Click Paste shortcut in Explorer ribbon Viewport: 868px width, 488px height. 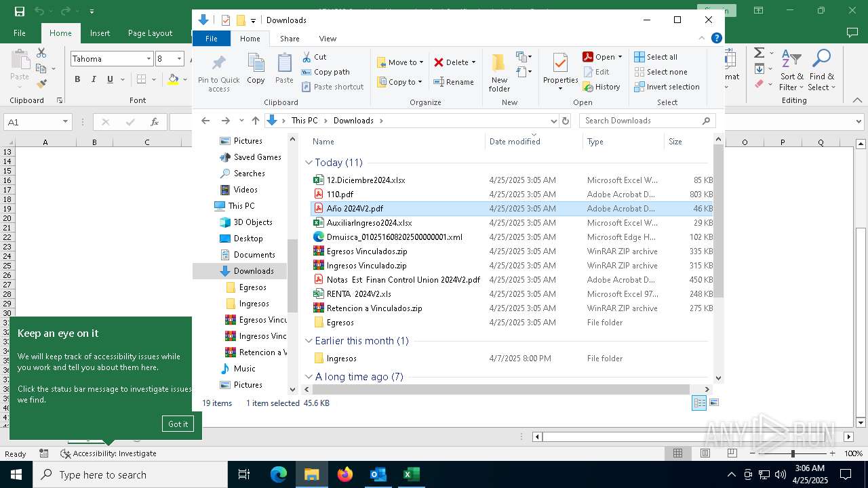333,87
